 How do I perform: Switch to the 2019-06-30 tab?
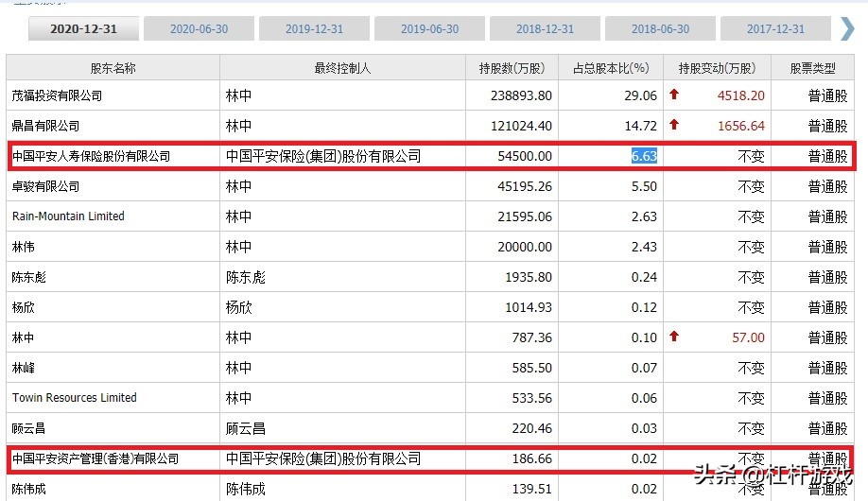point(429,28)
